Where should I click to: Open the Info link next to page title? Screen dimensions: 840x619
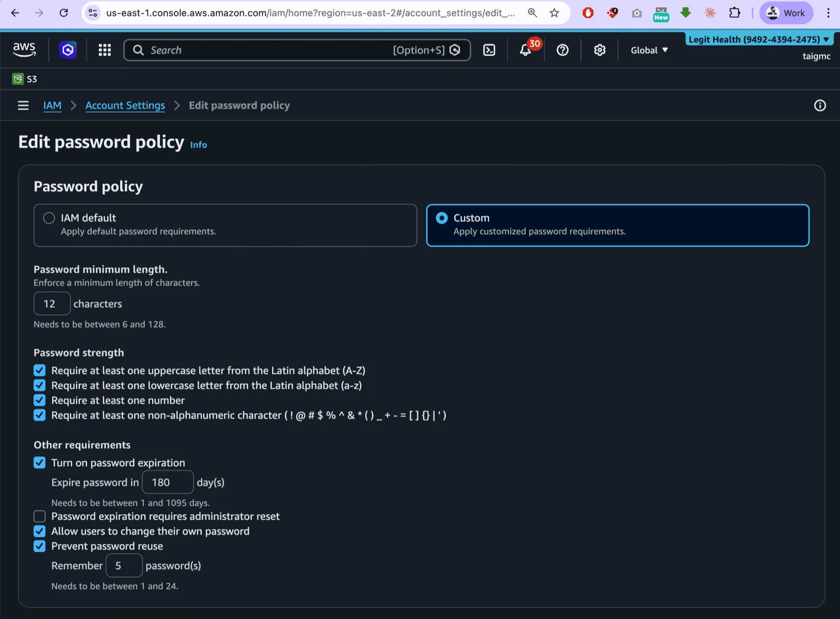click(x=198, y=144)
